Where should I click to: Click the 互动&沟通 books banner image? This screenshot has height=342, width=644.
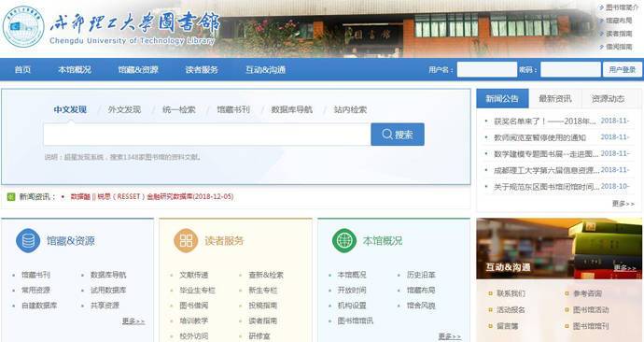point(559,249)
